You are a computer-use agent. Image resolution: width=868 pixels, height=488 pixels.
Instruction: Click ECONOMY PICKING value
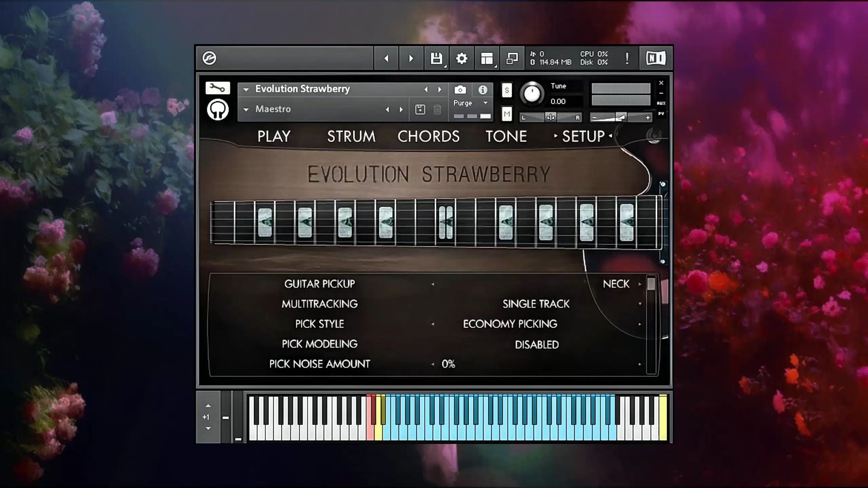click(510, 324)
